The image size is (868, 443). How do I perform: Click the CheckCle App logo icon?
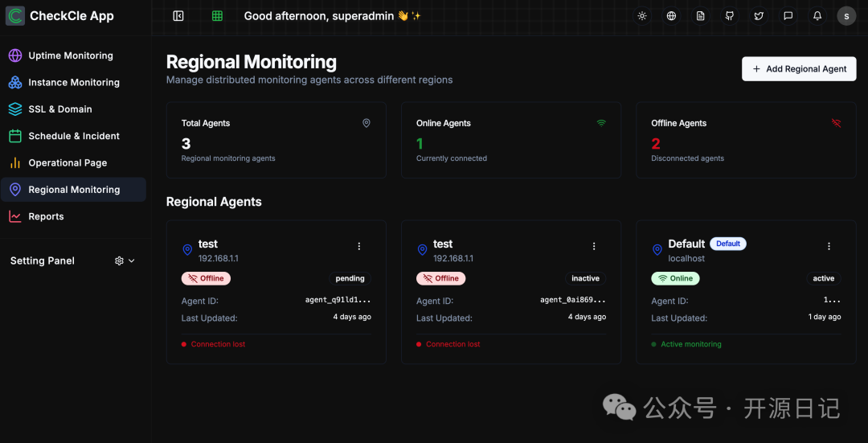[x=15, y=16]
